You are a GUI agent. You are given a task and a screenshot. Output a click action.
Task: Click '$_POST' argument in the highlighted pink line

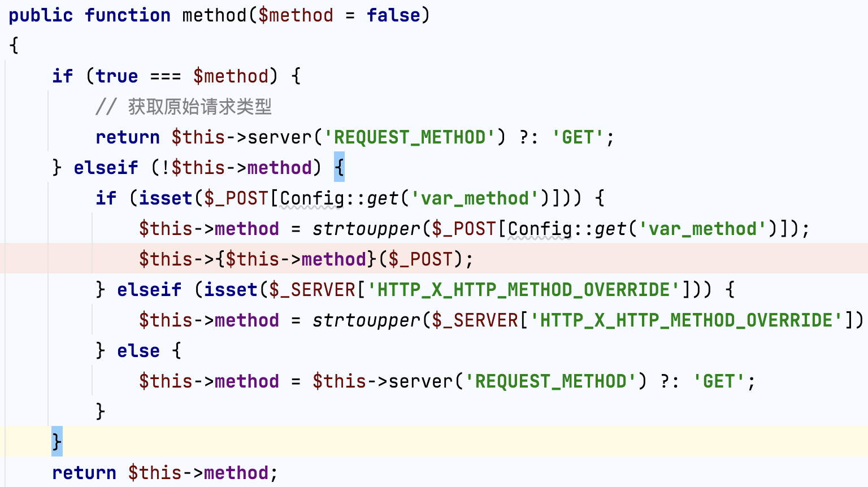point(420,259)
